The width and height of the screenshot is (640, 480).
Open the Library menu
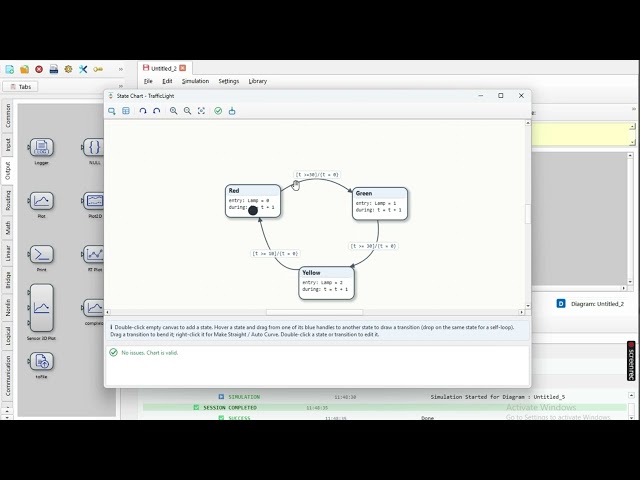[x=258, y=81]
